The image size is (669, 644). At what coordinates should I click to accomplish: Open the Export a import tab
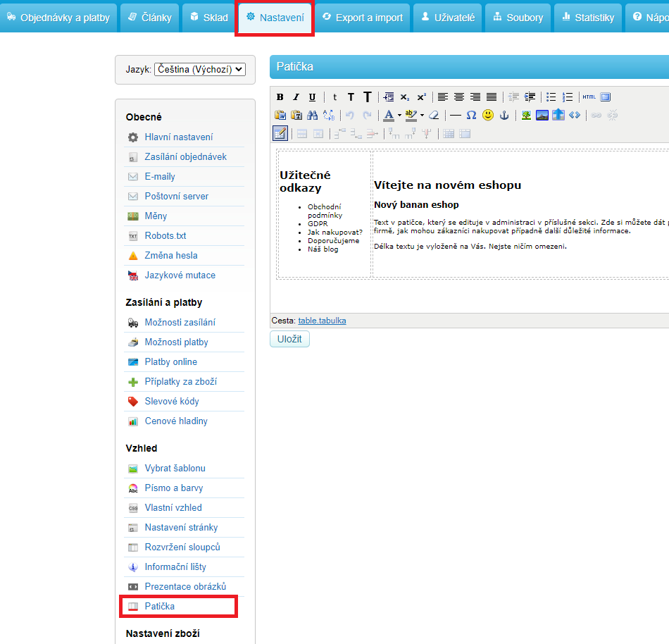(363, 18)
